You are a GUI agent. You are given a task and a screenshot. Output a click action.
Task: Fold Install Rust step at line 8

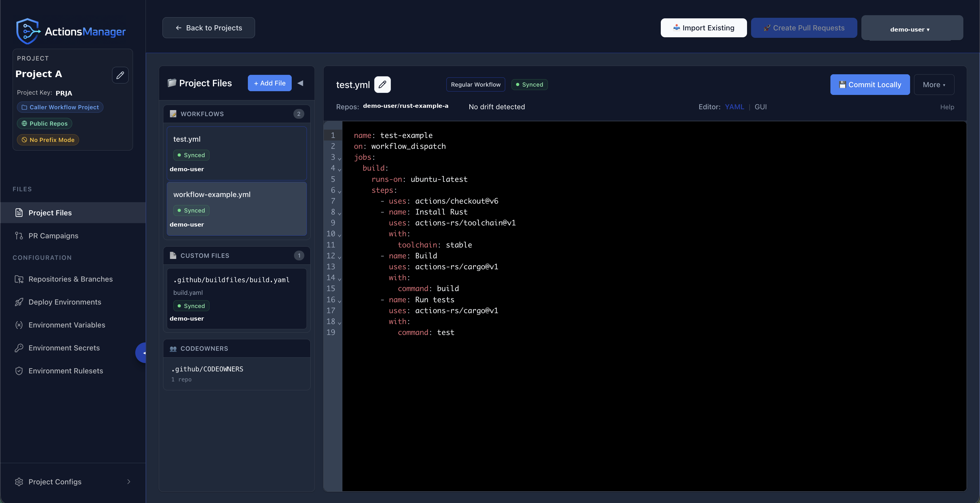[339, 213]
